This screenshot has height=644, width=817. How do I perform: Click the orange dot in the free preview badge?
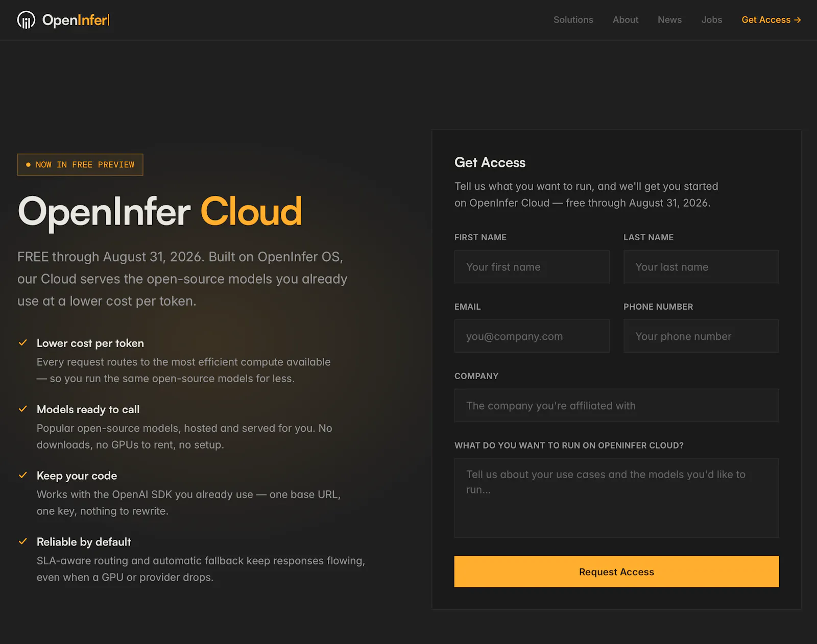pyautogui.click(x=28, y=165)
